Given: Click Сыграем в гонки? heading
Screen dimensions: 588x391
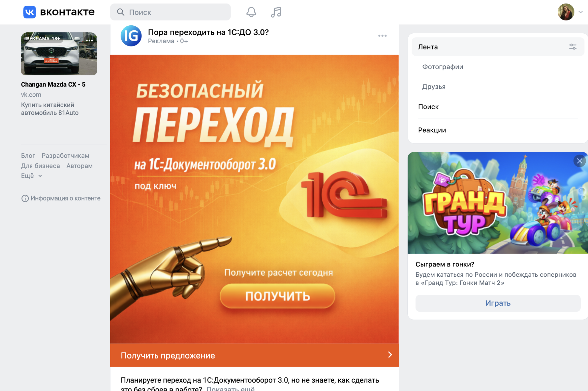Looking at the screenshot, I should 445,264.
